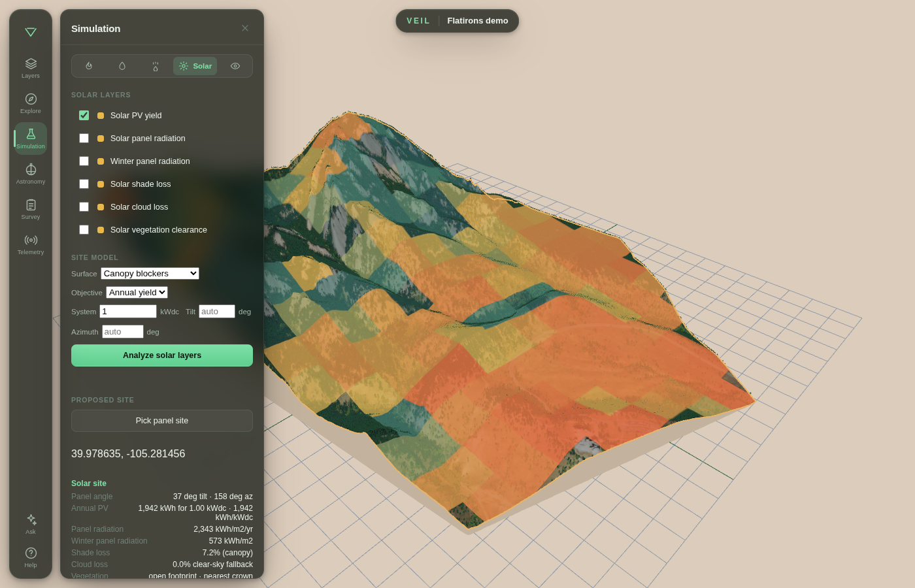The width and height of the screenshot is (915, 588).
Task: Click the Solar PV yield layer label
Action: click(136, 116)
